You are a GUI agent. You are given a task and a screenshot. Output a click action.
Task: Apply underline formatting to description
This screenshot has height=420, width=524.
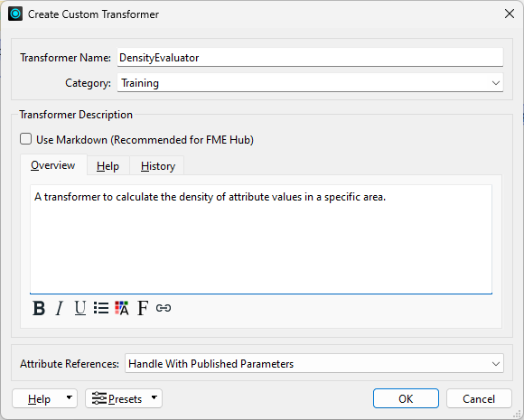click(80, 308)
